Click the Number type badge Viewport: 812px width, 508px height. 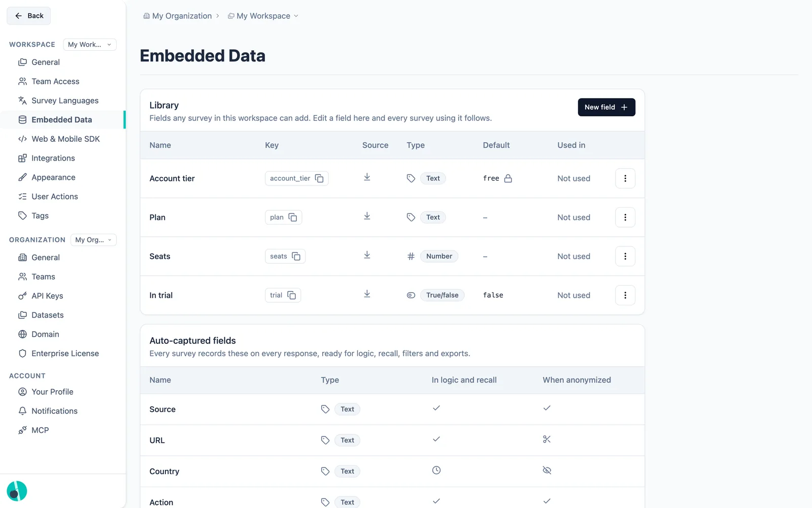click(x=439, y=257)
